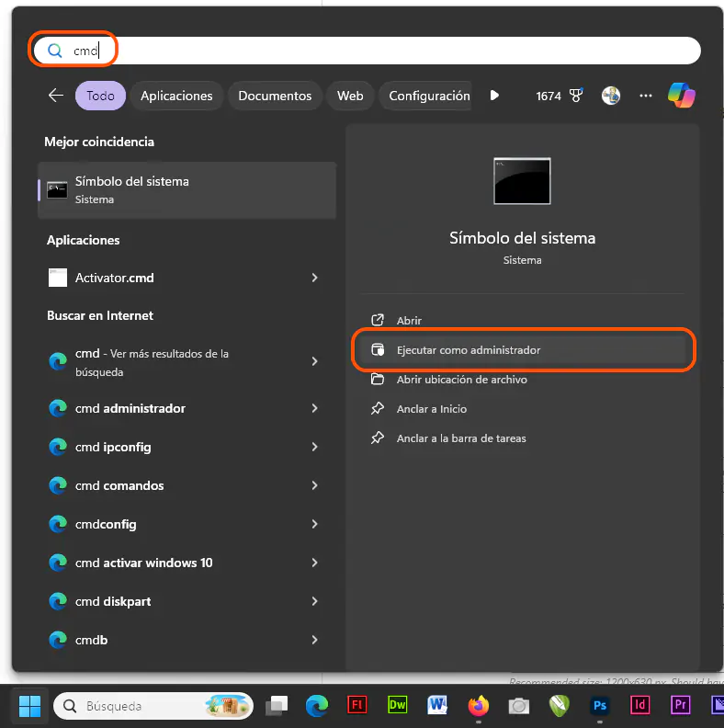Image resolution: width=724 pixels, height=728 pixels.
Task: Open the 1674 rewards points badge
Action: [x=560, y=96]
